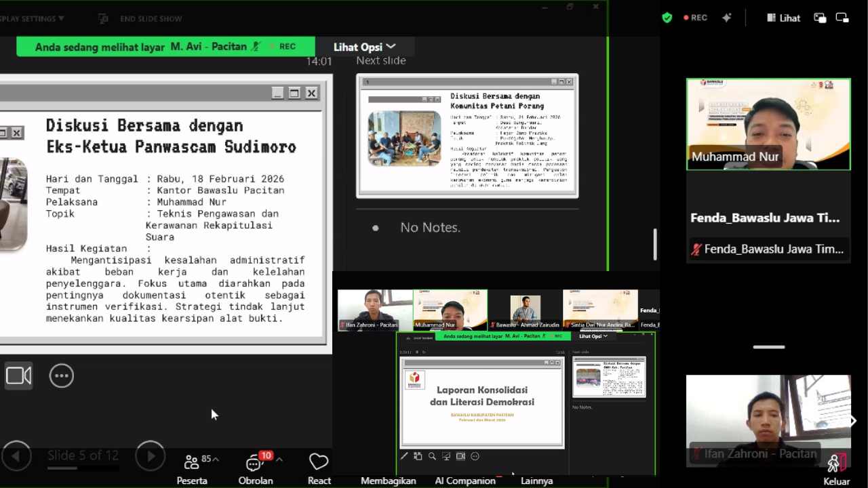
Task: Click the green encryption shield icon
Action: pyautogui.click(x=667, y=18)
